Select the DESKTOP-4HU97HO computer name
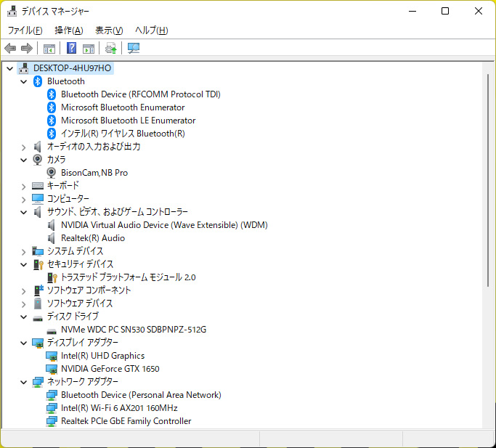This screenshot has height=448, width=496. tap(73, 68)
